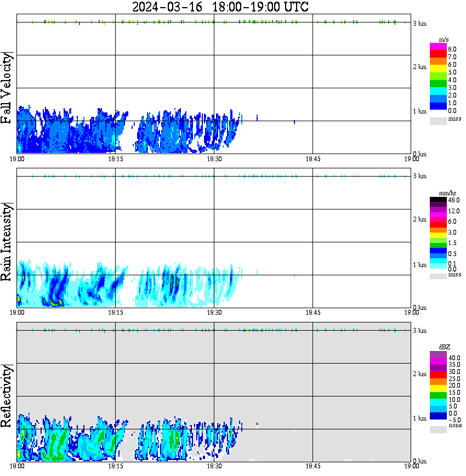Screen dimensions: 466x476
Task: Click the "18:45" time label under the Rain Intensity plot
Action: (x=313, y=313)
